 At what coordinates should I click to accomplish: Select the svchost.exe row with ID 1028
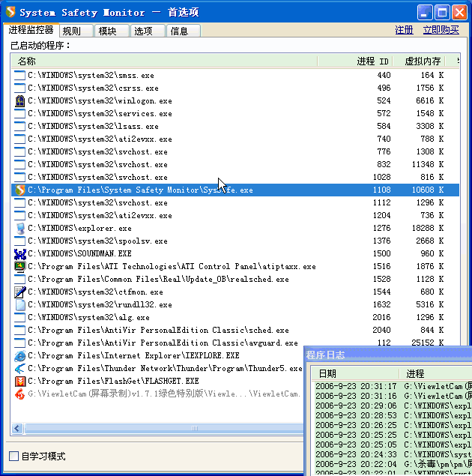click(x=235, y=178)
